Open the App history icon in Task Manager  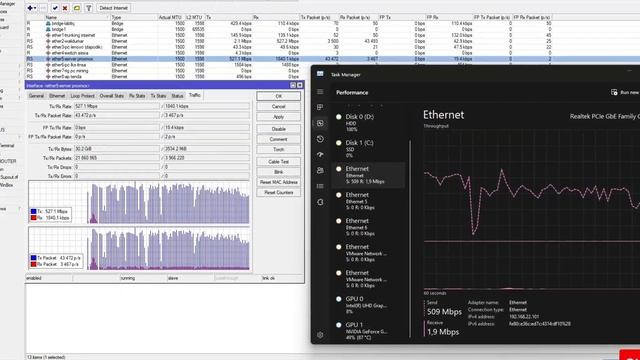[x=320, y=139]
